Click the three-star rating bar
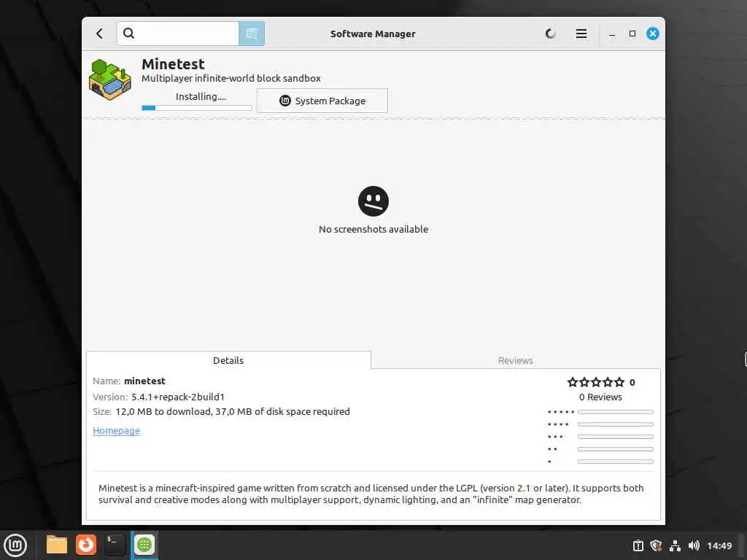747x560 pixels. 616,437
